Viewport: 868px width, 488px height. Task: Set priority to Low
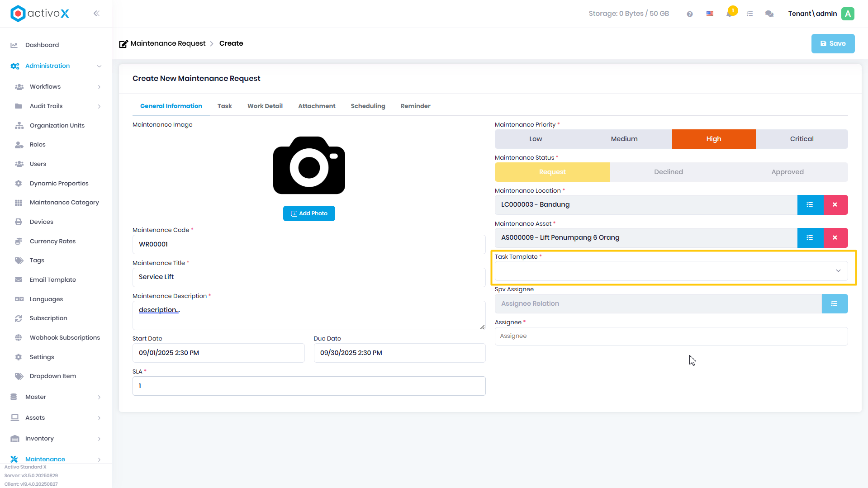(536, 139)
